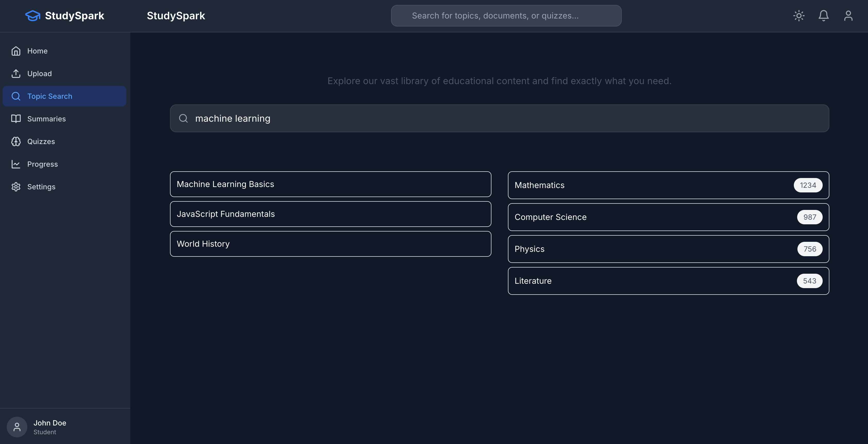Click the StudySpark graduation cap logo
Viewport: 868px width, 444px height.
click(x=33, y=16)
